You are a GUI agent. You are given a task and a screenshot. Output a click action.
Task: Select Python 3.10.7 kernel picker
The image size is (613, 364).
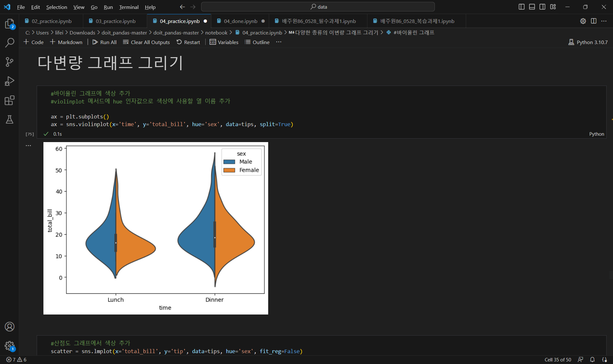[x=588, y=42]
